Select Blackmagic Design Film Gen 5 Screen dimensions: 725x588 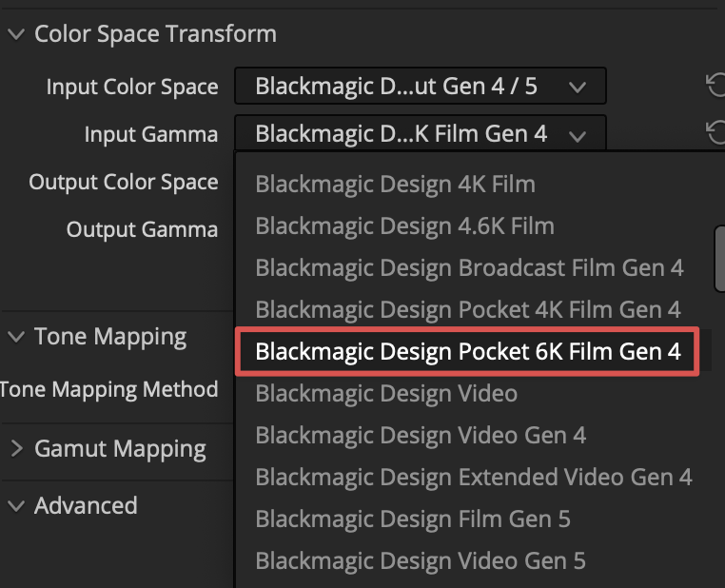point(412,519)
